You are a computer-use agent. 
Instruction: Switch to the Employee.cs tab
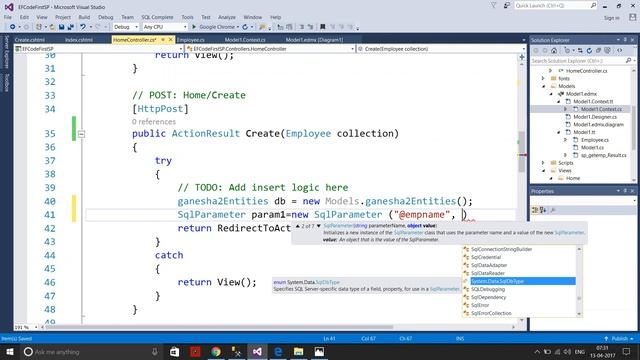click(x=191, y=40)
